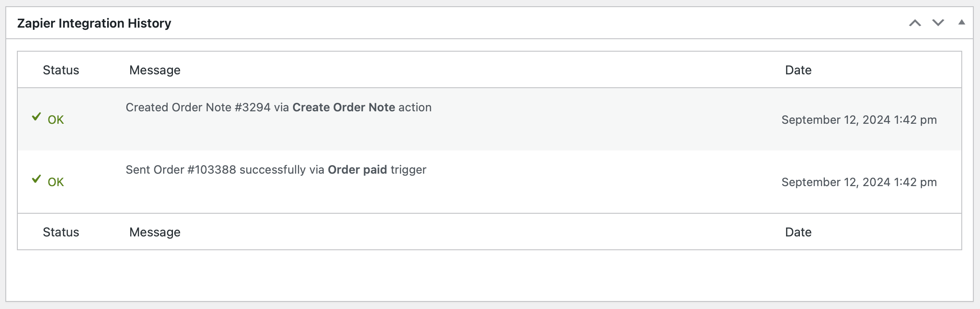The height and width of the screenshot is (309, 980).
Task: Select the OK status of the Order paid entry
Action: [56, 182]
